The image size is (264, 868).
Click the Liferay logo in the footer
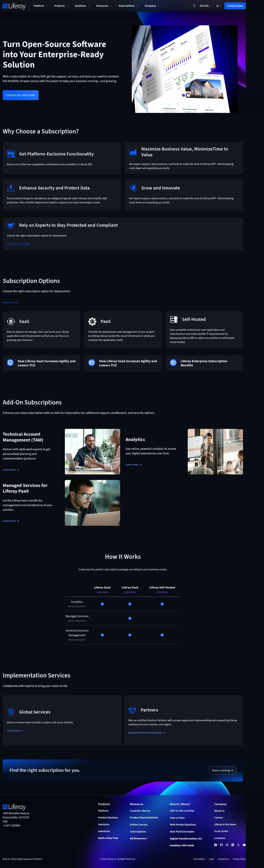point(14,807)
